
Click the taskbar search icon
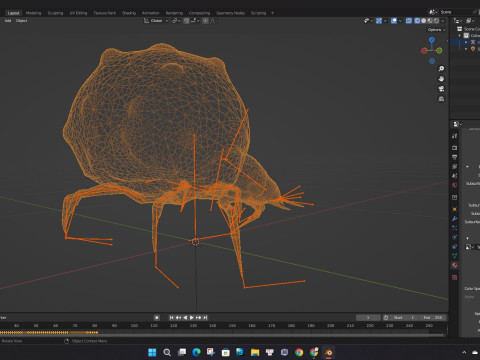tap(167, 352)
